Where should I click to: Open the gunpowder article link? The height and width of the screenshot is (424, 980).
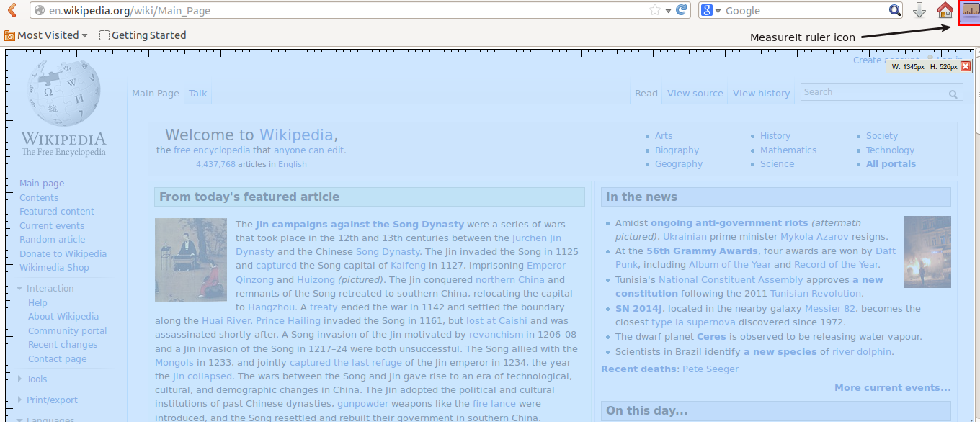(x=362, y=404)
